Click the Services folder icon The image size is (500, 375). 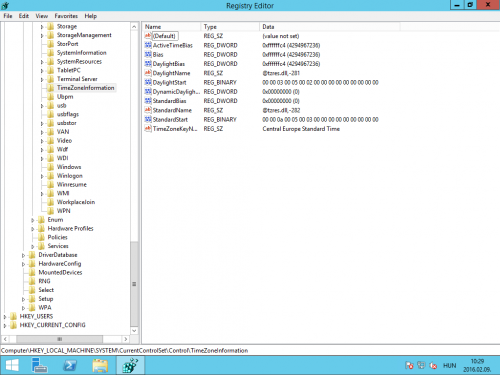coord(41,246)
